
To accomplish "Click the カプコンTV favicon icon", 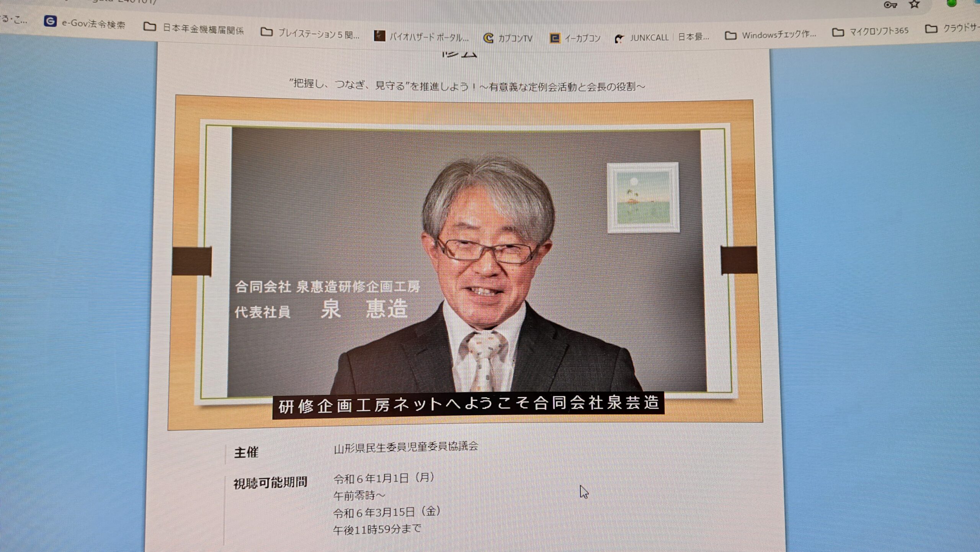I will pos(488,38).
